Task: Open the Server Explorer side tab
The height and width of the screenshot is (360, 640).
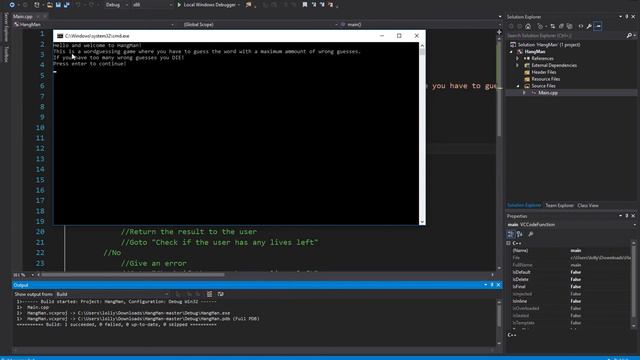Action: pos(6,27)
